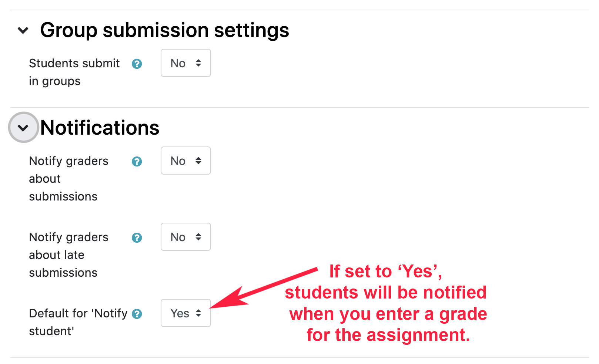Open 'Notify graders about late submissions' dropdown
599x364 pixels.
(185, 237)
